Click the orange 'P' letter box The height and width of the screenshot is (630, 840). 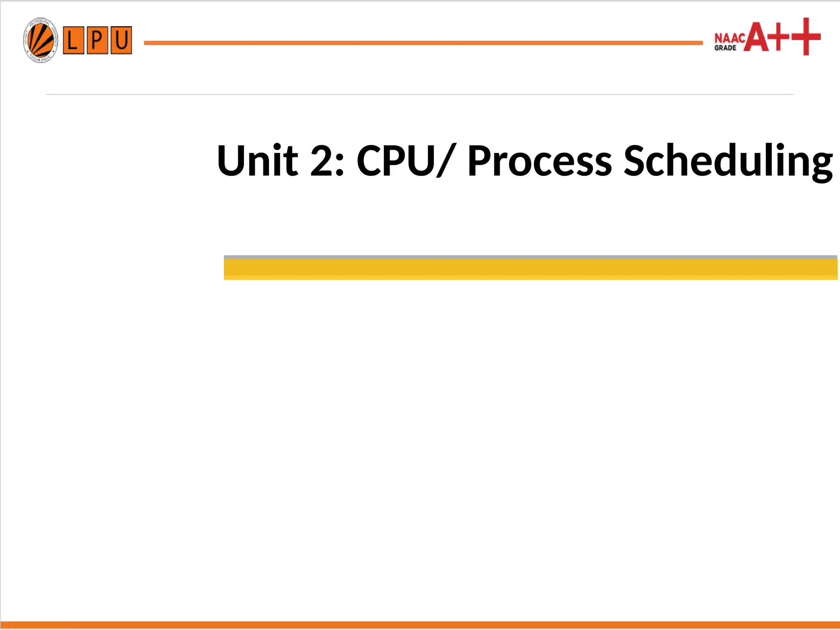[97, 40]
